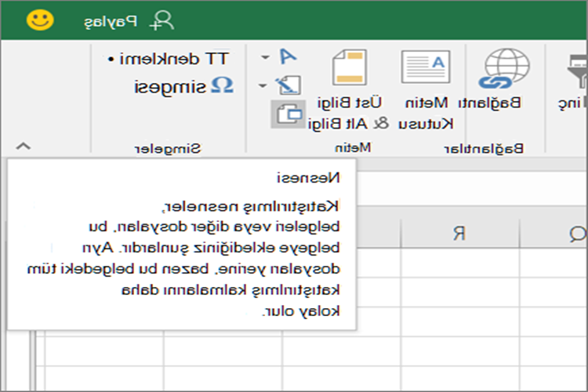Collapse the ribbon with the chevron arrow

[24, 146]
